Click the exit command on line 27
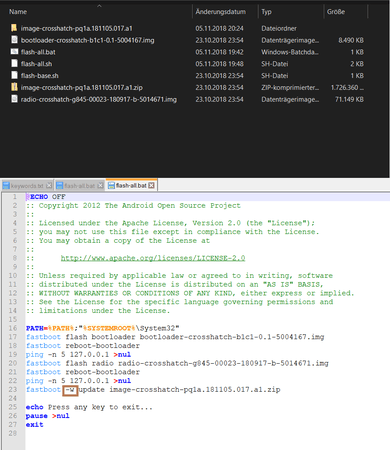 click(35, 424)
